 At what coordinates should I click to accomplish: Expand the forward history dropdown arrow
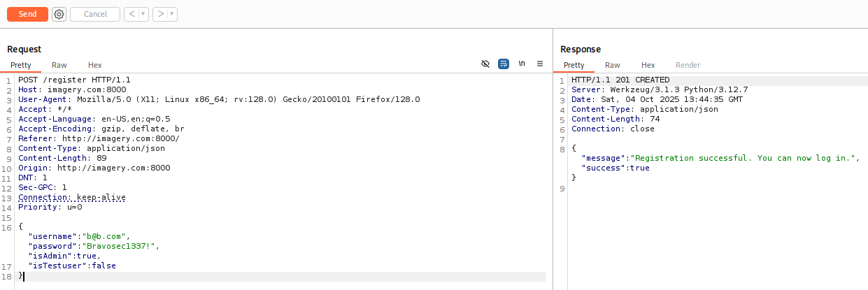pos(172,14)
